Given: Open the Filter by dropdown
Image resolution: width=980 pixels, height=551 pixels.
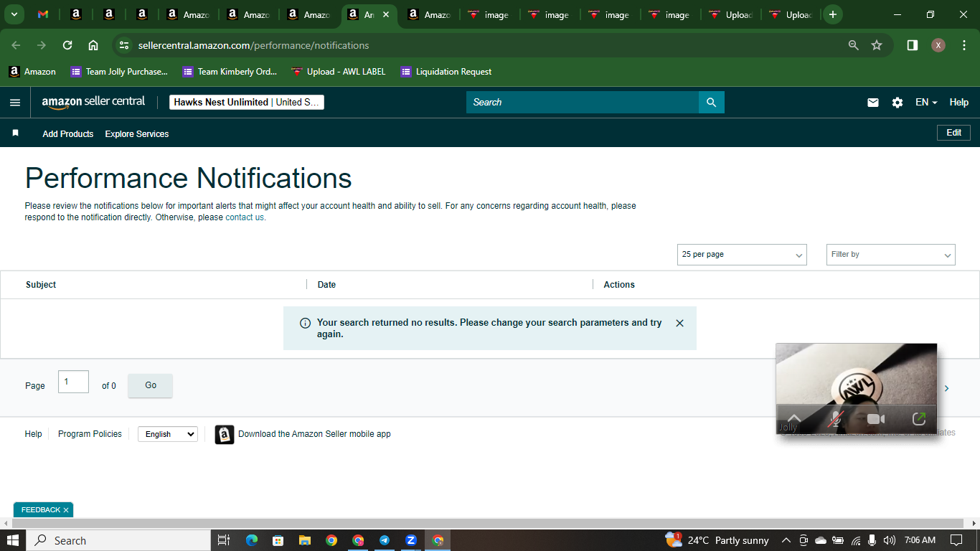Looking at the screenshot, I should click(x=891, y=255).
